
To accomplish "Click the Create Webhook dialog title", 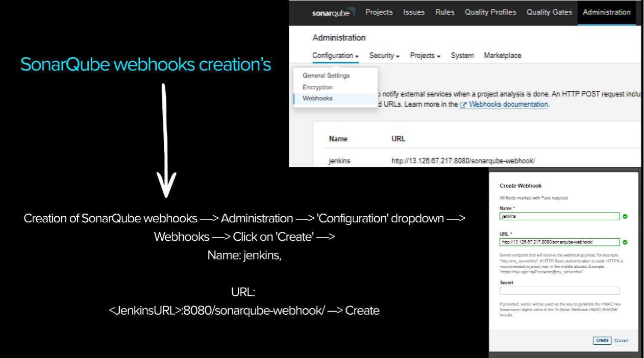I will [521, 186].
